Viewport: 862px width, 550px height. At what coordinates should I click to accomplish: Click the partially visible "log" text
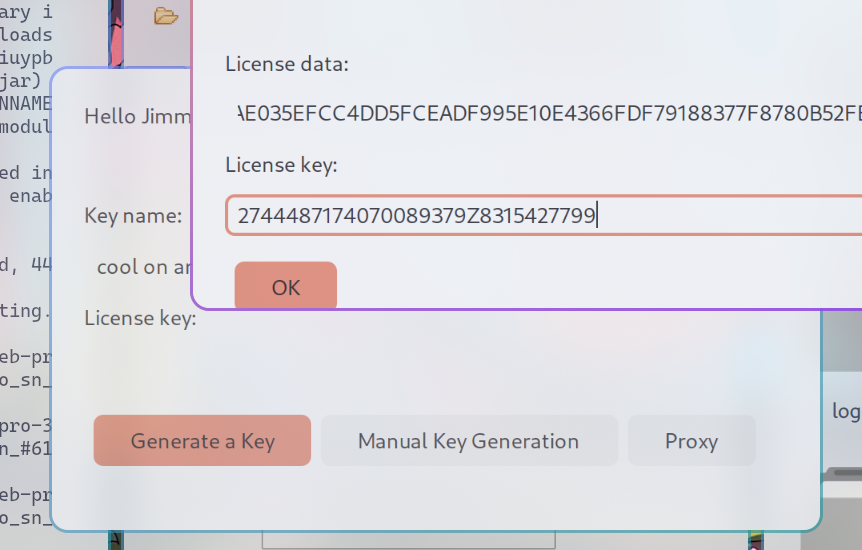click(846, 411)
